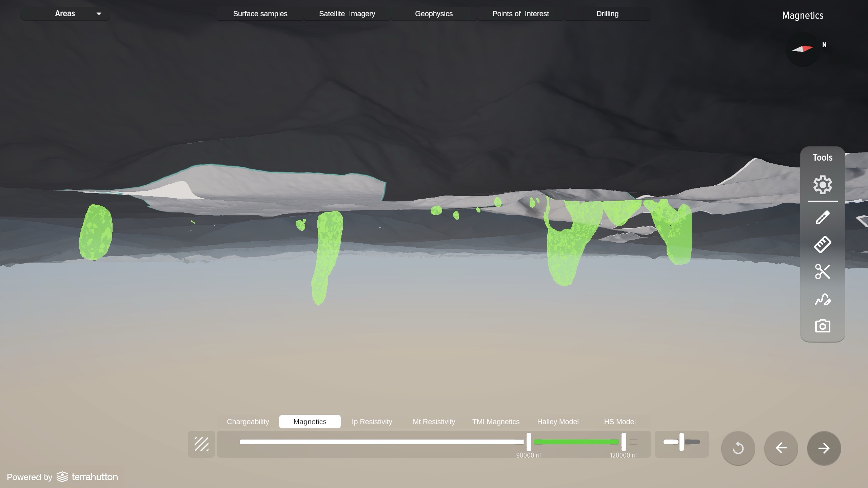
Task: Click the compass north indicator
Action: (803, 49)
